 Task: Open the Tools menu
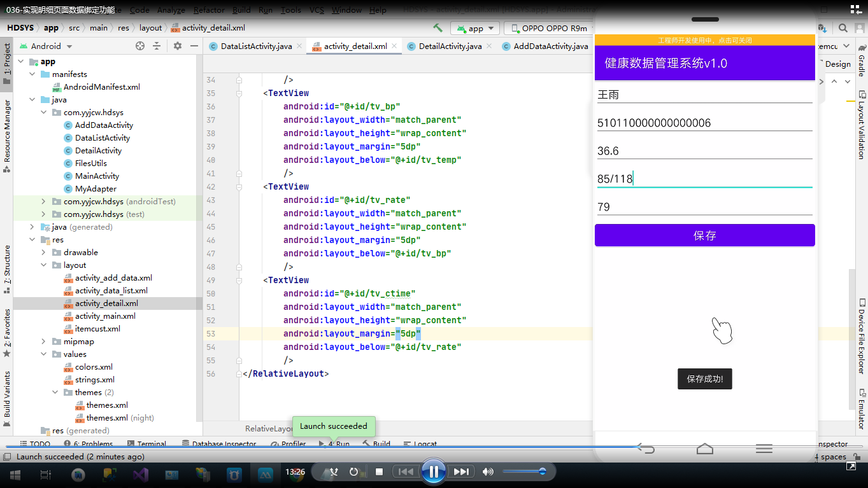(291, 10)
